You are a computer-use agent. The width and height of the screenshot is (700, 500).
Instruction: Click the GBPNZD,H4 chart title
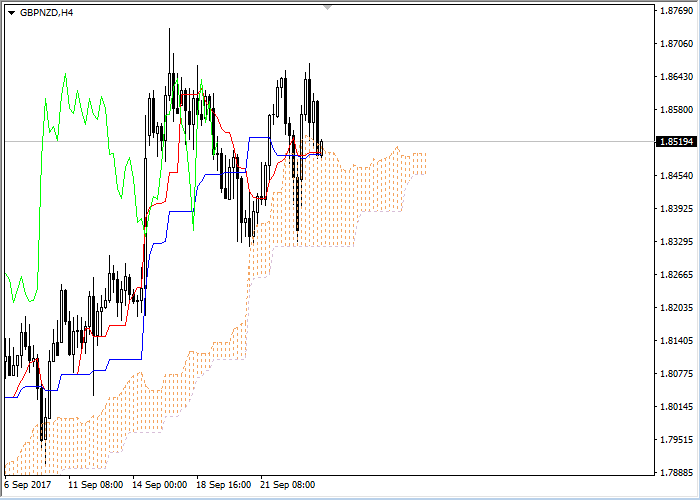(x=46, y=12)
